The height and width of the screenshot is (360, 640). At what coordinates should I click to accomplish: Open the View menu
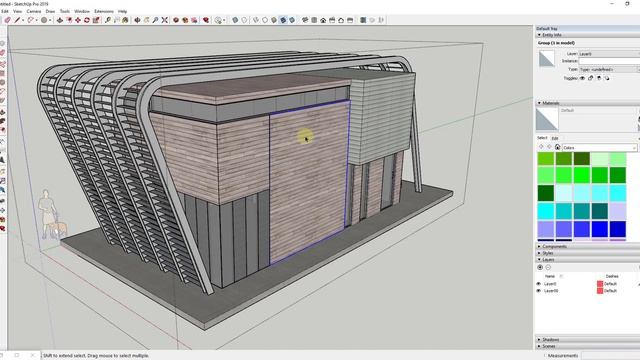[18, 11]
